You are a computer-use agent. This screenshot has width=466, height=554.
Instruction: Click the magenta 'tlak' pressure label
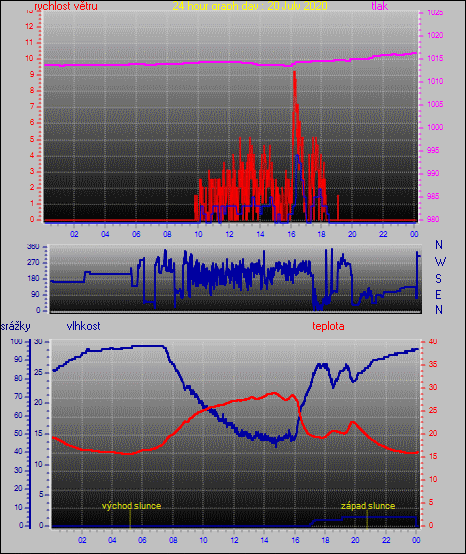(x=380, y=6)
